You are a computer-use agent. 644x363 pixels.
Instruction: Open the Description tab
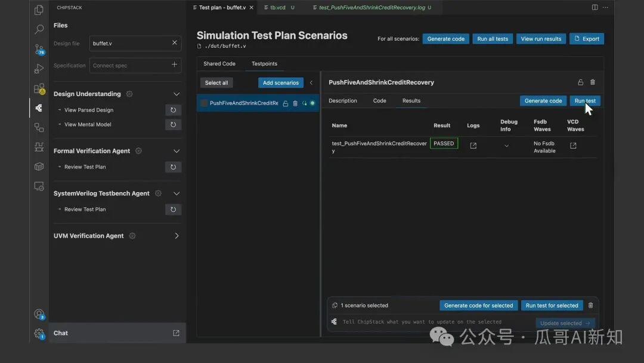pos(342,101)
